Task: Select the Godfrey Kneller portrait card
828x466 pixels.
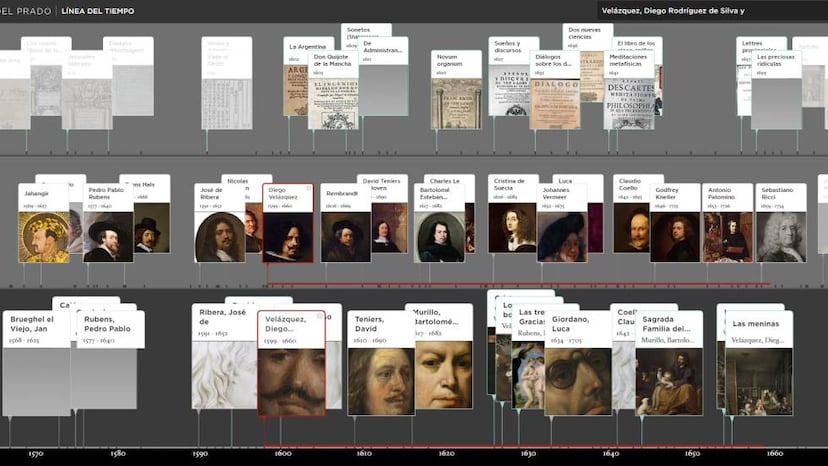Action: (x=675, y=230)
